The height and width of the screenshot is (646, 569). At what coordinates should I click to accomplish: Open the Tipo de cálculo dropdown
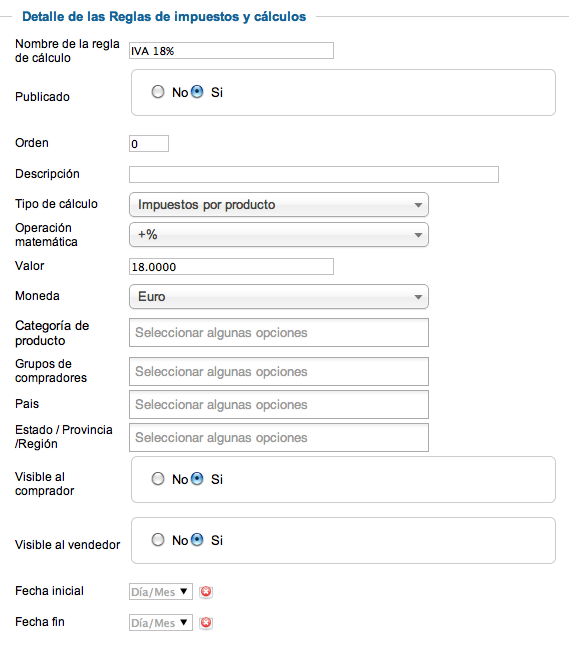tap(279, 205)
